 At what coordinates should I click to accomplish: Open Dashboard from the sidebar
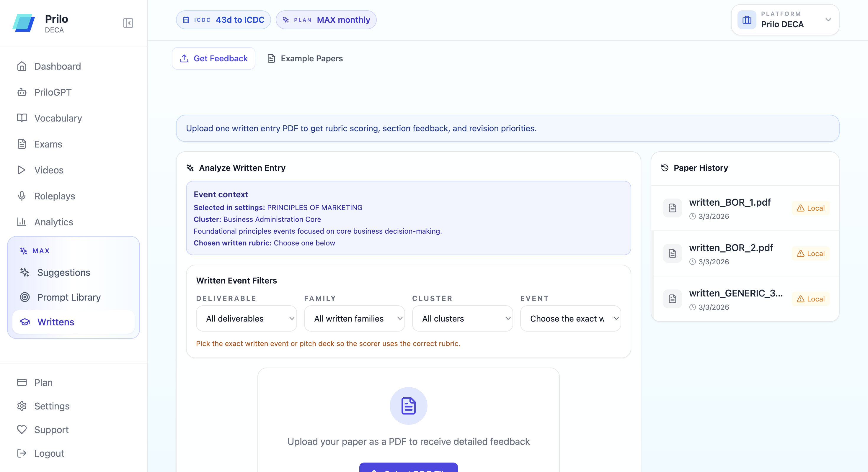74,66
